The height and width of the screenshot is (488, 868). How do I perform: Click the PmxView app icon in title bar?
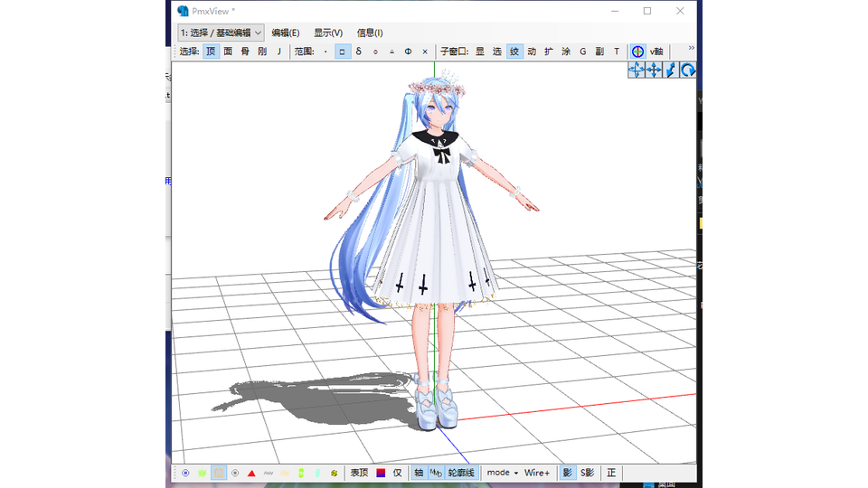click(183, 11)
